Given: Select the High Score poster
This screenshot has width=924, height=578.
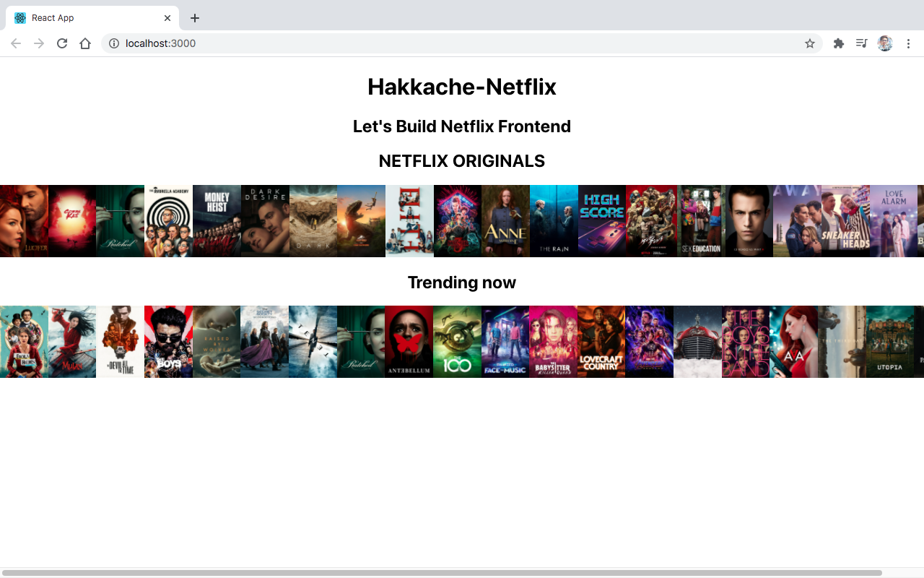Looking at the screenshot, I should pyautogui.click(x=602, y=221).
